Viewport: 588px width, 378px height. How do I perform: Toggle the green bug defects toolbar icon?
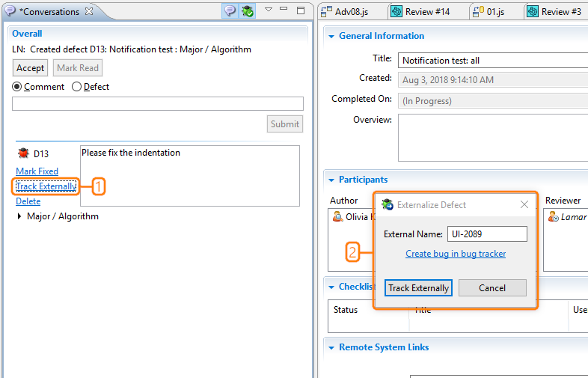248,11
